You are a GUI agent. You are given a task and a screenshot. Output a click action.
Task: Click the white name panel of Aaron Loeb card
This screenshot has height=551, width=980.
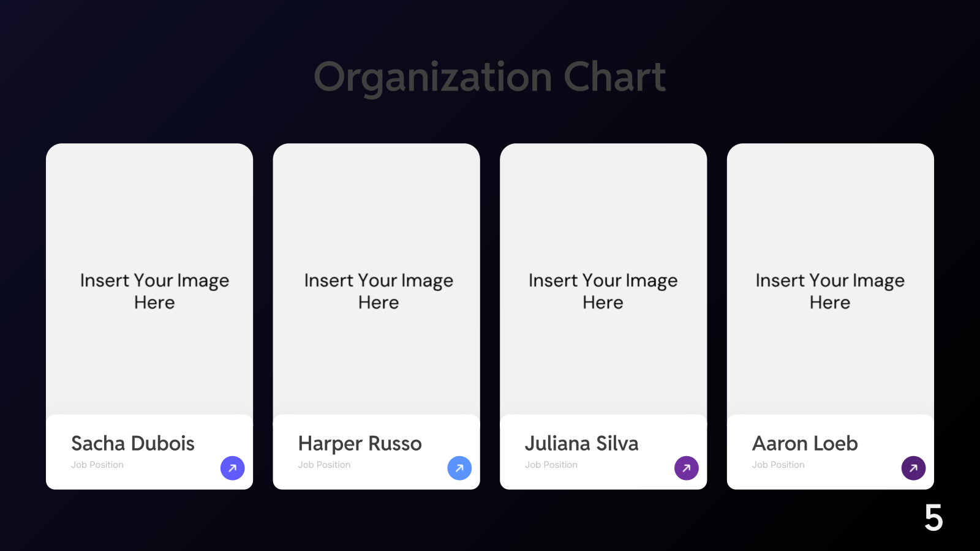pos(831,452)
